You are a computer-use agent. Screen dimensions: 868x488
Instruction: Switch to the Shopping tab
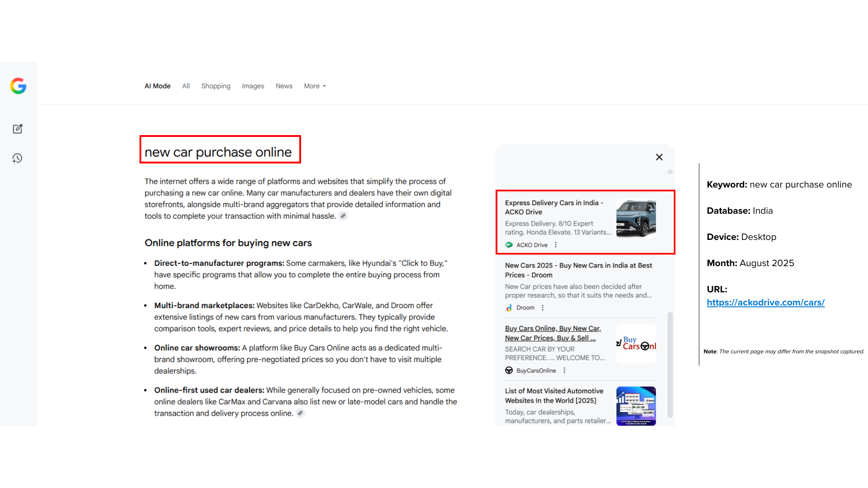(216, 86)
